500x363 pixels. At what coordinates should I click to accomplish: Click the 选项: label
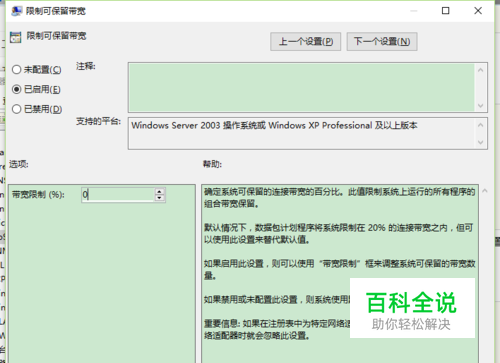tap(19, 164)
